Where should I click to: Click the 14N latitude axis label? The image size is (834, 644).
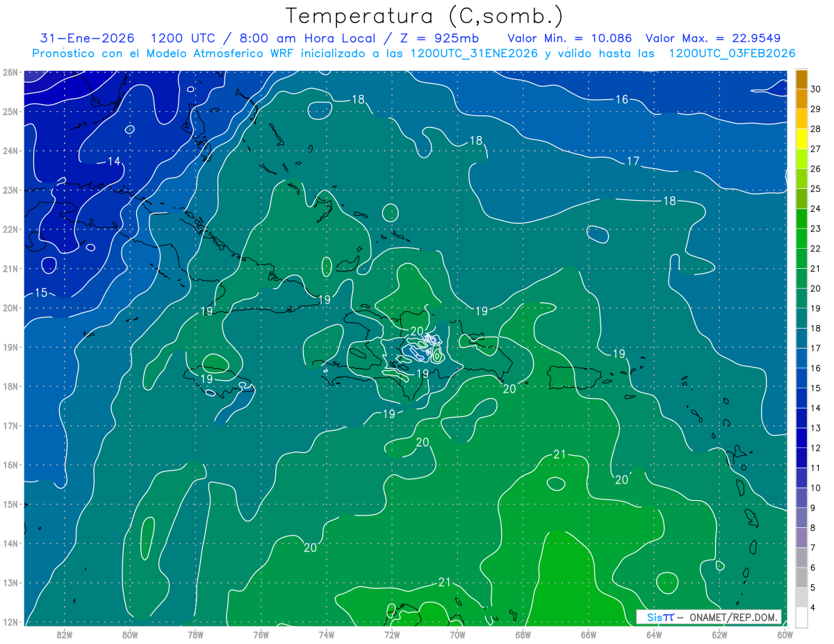(x=10, y=543)
